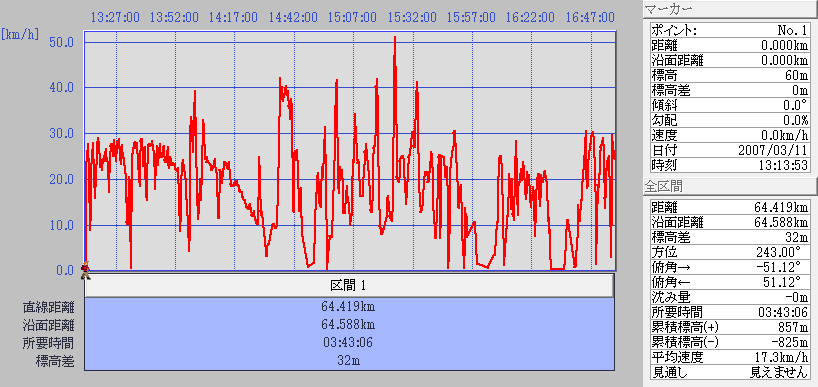Click the 標高 60m row
Screen dimensions: 818x387
[x=730, y=76]
